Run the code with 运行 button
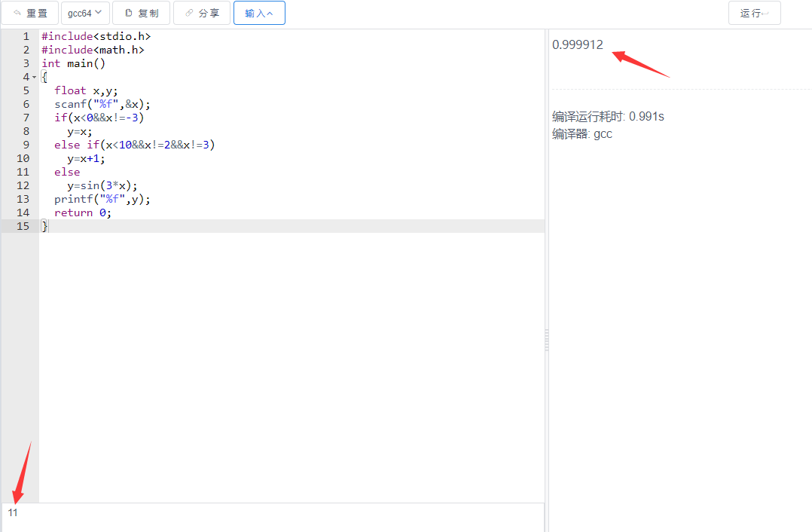The width and height of the screenshot is (812, 532). pos(754,13)
